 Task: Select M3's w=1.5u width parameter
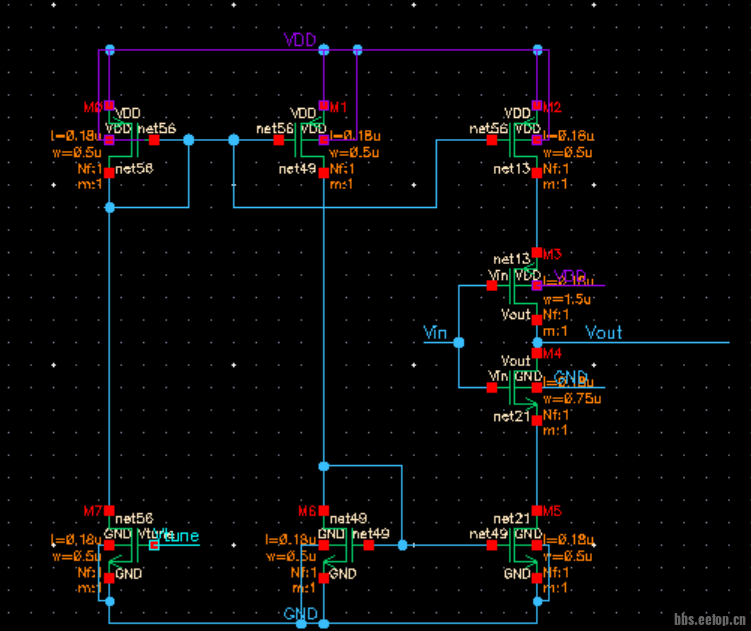(x=567, y=299)
